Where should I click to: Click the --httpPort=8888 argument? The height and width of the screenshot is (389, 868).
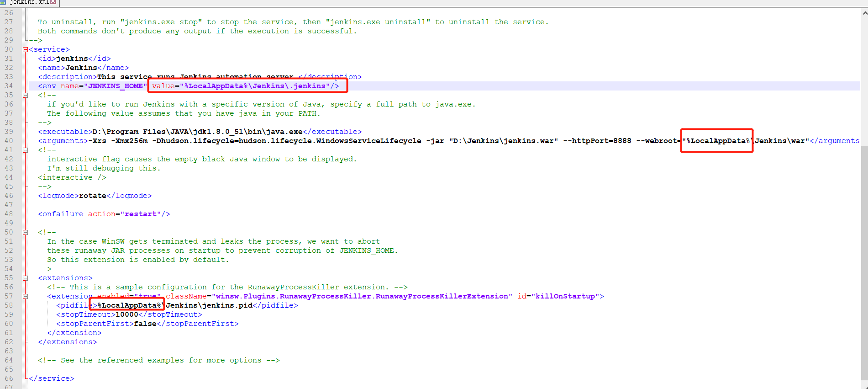point(597,141)
